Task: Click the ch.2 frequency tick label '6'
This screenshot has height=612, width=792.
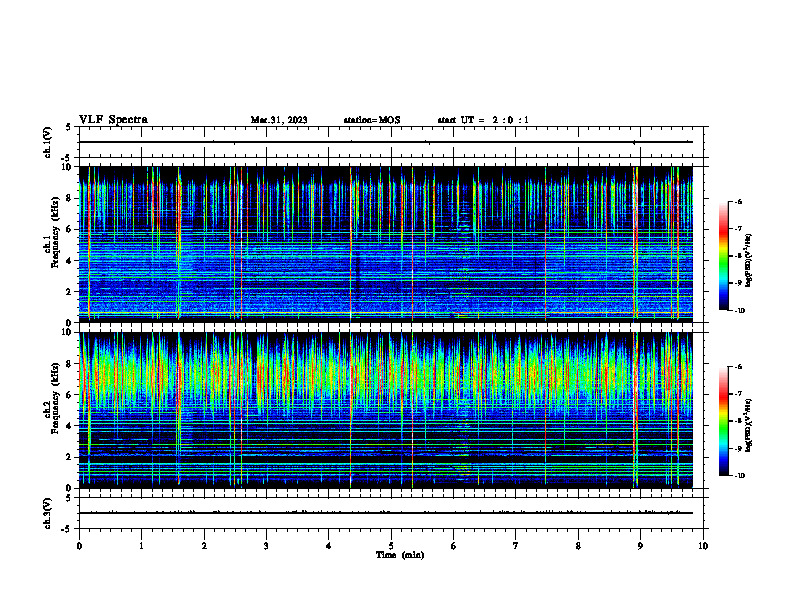Action: [x=70, y=395]
